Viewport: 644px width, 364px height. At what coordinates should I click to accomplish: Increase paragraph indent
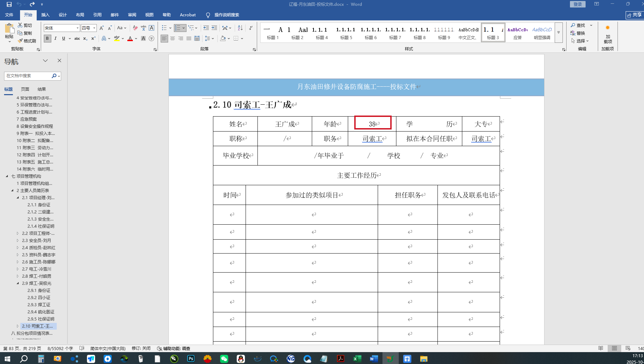tap(214, 28)
